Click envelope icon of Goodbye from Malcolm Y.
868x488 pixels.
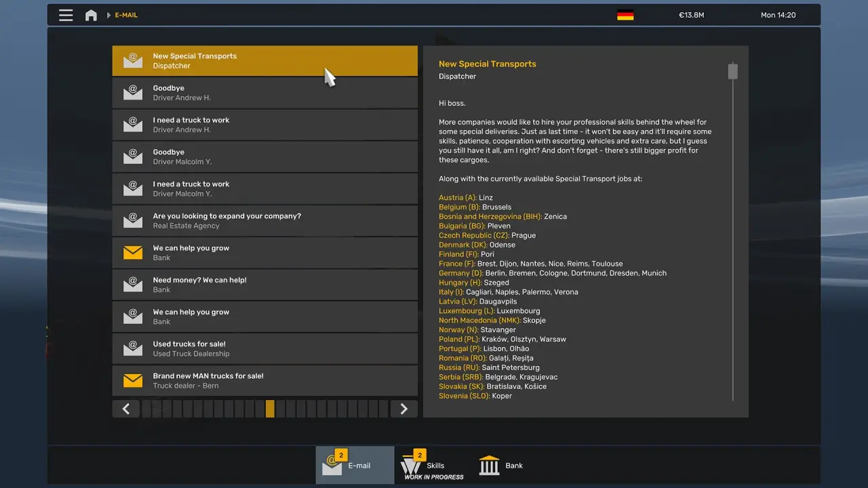[x=133, y=157]
